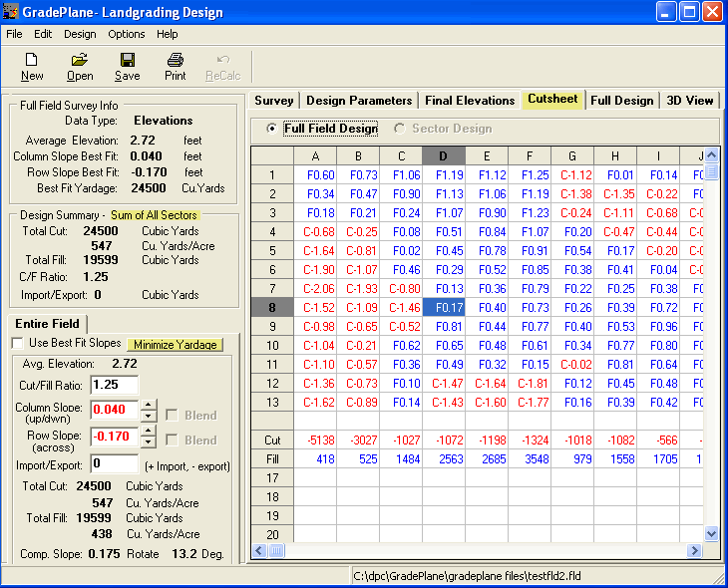Click the horizontal scrollbar right arrow
This screenshot has width=728, height=588.
pyautogui.click(x=695, y=551)
